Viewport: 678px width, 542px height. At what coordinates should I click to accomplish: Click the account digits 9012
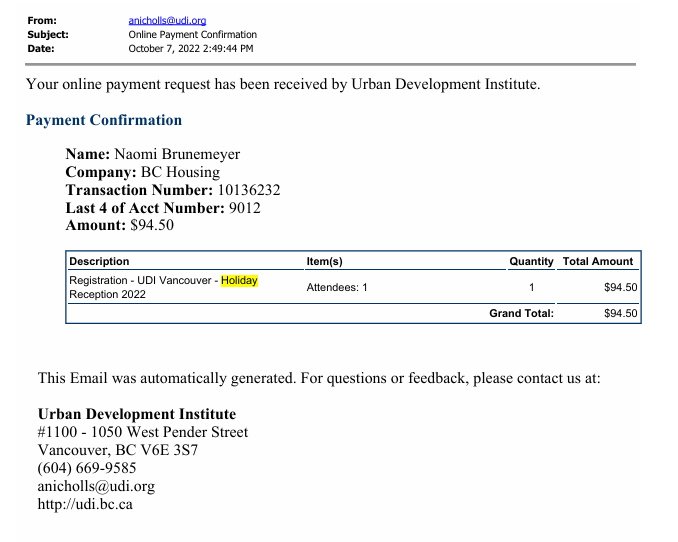[244, 208]
